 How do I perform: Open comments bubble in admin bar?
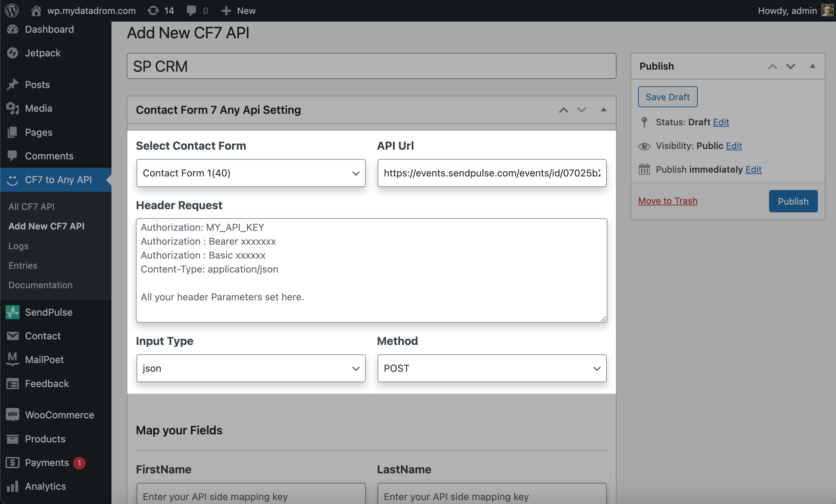click(191, 11)
